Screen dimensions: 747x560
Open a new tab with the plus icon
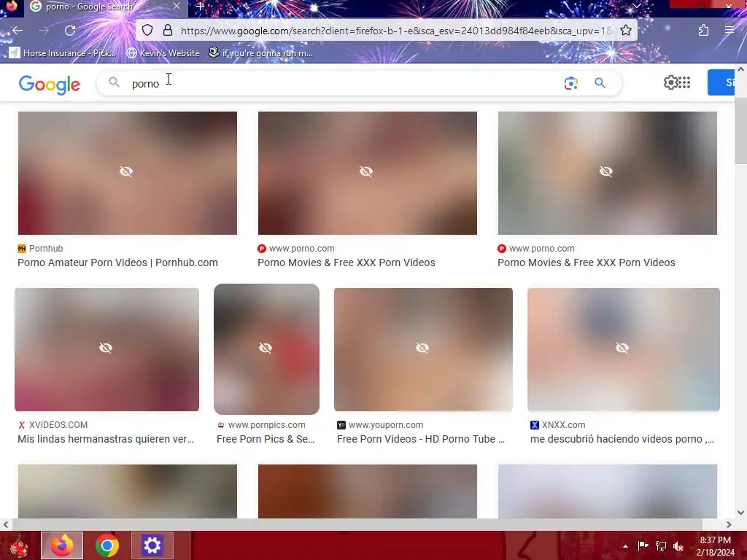(x=201, y=7)
